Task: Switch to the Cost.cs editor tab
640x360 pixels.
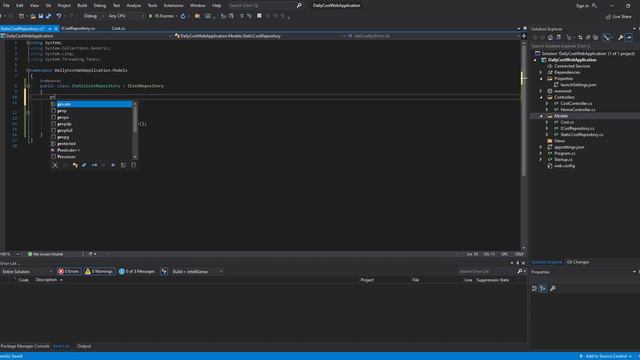Action: pos(118,29)
